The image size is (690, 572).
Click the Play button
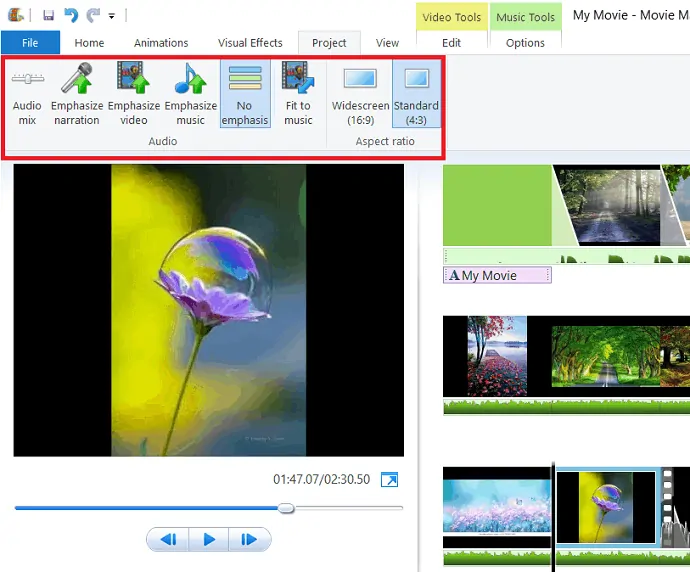209,539
